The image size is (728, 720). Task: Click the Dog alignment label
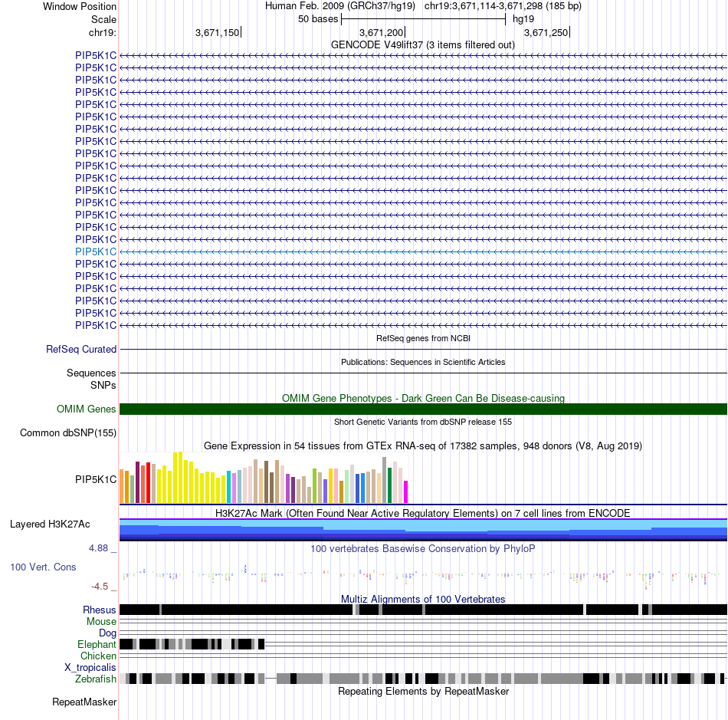click(x=108, y=633)
